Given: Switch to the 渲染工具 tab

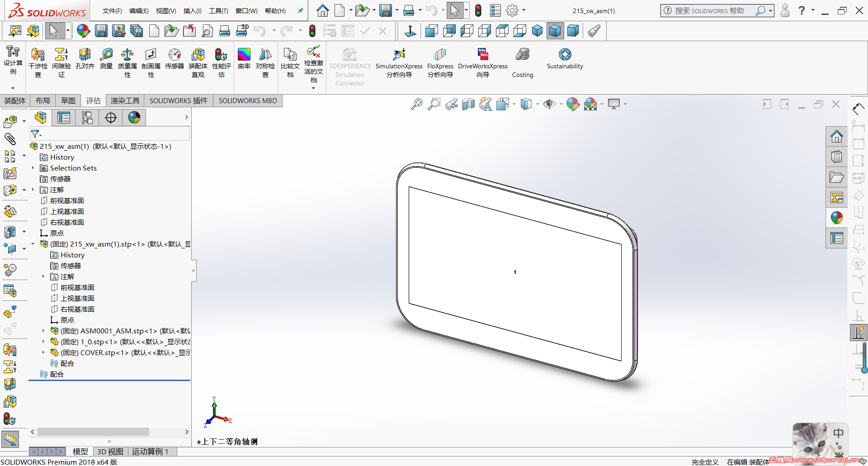Looking at the screenshot, I should point(125,100).
